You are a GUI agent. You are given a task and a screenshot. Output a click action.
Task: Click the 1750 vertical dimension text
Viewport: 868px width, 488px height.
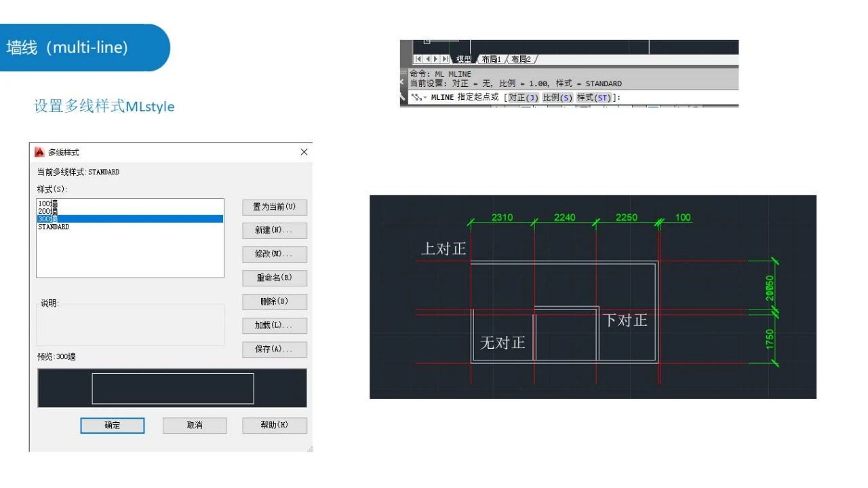pos(770,339)
